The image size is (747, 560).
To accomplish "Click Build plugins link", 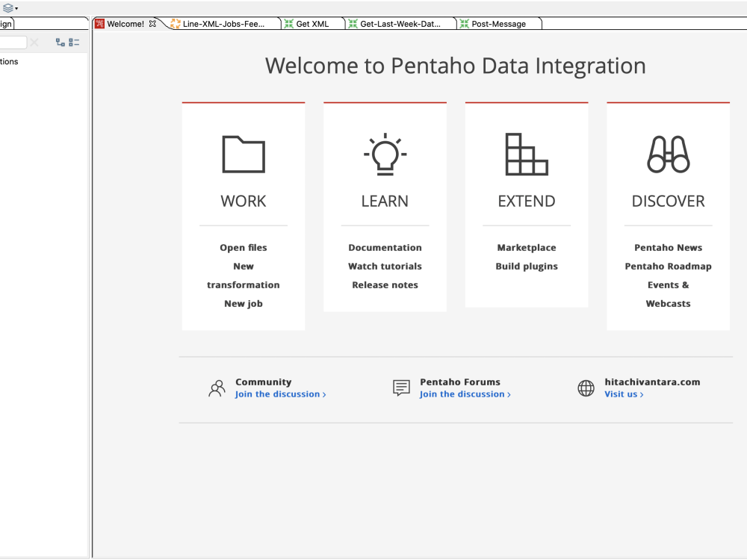I will click(x=527, y=267).
